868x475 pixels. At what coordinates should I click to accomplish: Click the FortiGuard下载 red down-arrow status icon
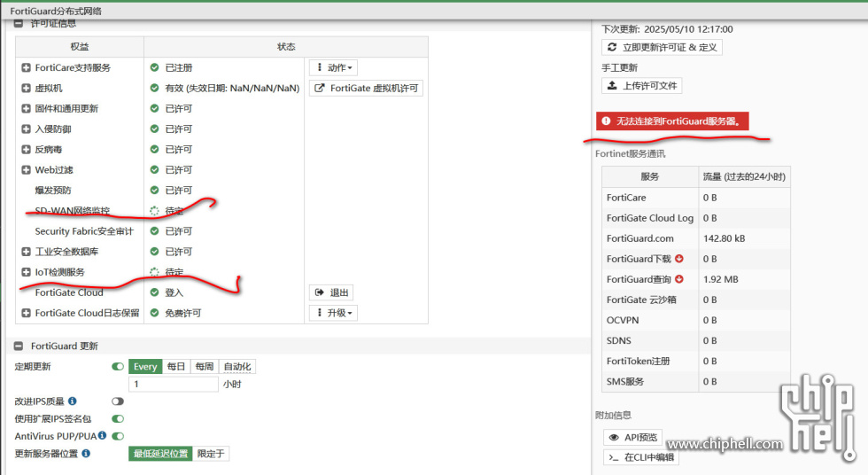click(x=679, y=259)
